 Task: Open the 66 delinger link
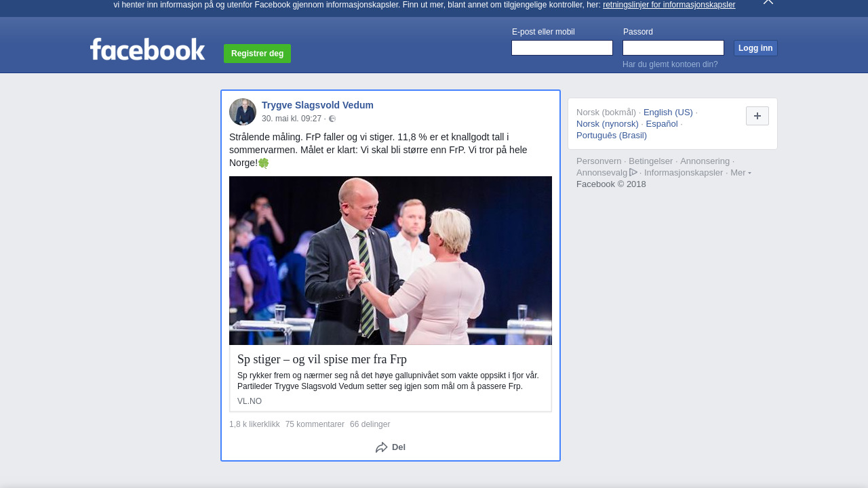(370, 424)
